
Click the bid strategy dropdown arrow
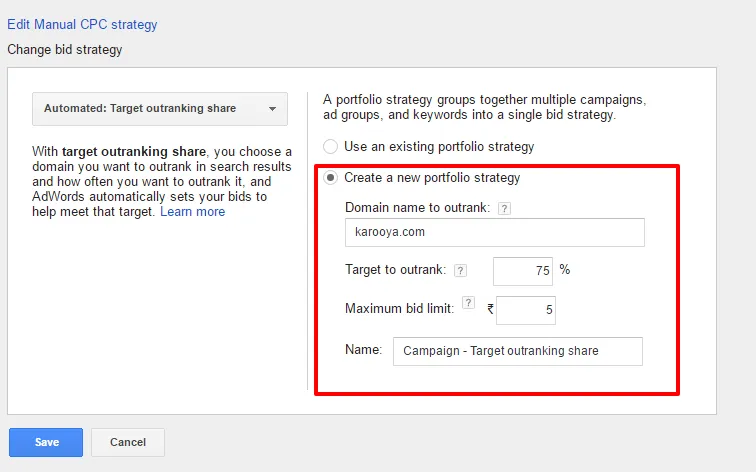273,110
